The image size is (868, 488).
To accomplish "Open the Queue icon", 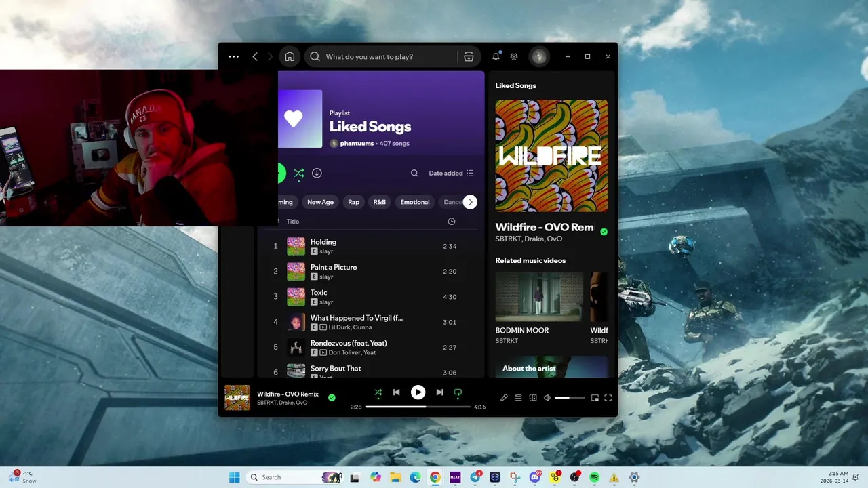I will (518, 398).
